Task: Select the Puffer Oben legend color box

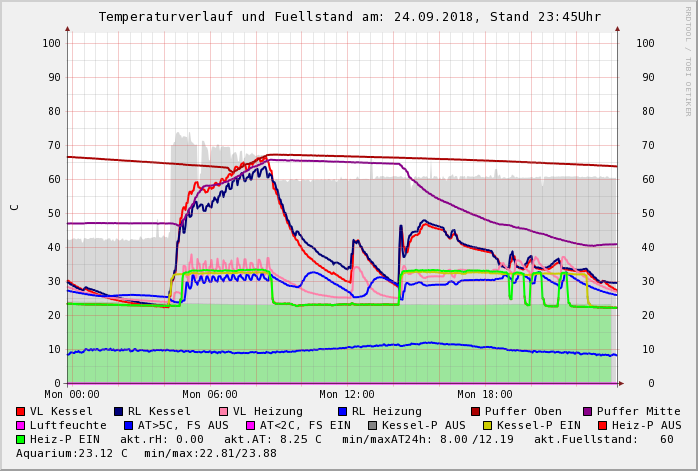Action: pyautogui.click(x=476, y=411)
